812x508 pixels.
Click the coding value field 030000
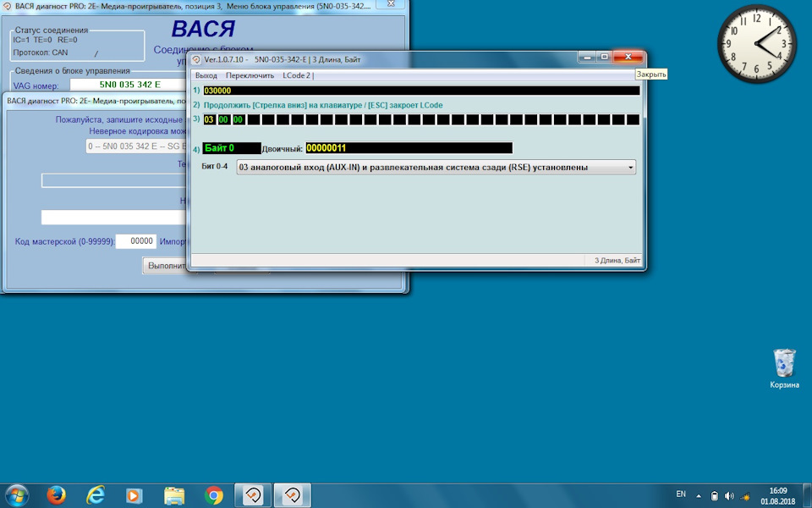(x=421, y=91)
